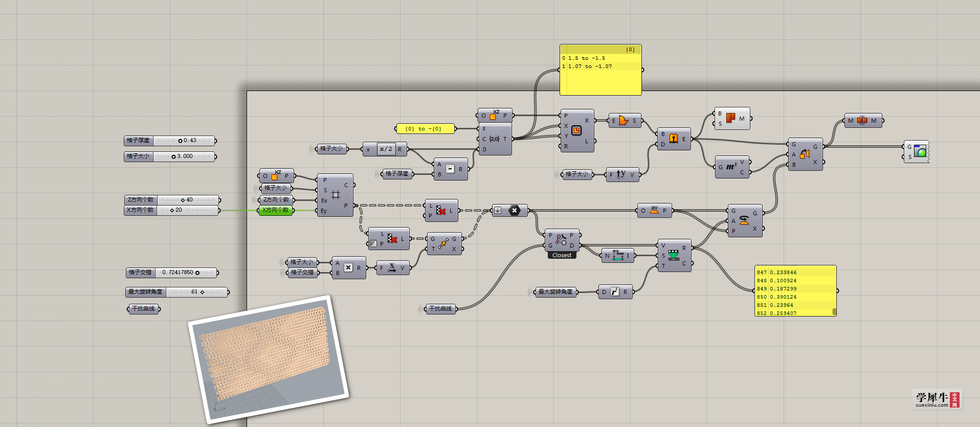
Task: Click the Volume m³ component
Action: pyautogui.click(x=732, y=167)
